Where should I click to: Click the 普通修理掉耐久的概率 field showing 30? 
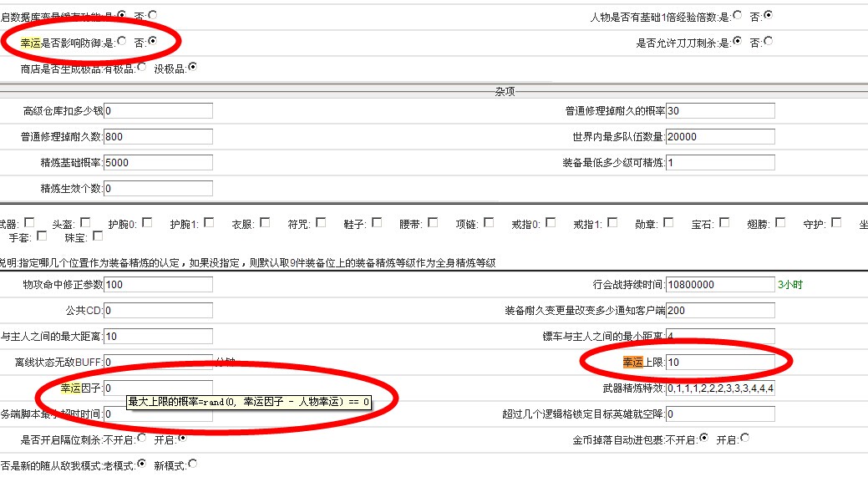click(x=720, y=110)
